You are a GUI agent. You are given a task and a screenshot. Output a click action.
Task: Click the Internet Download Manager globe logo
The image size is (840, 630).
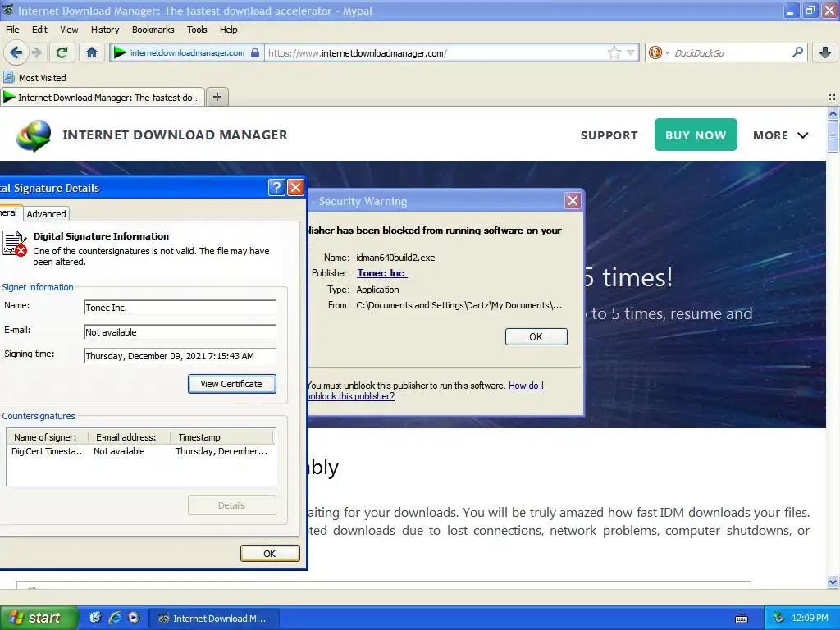click(34, 135)
